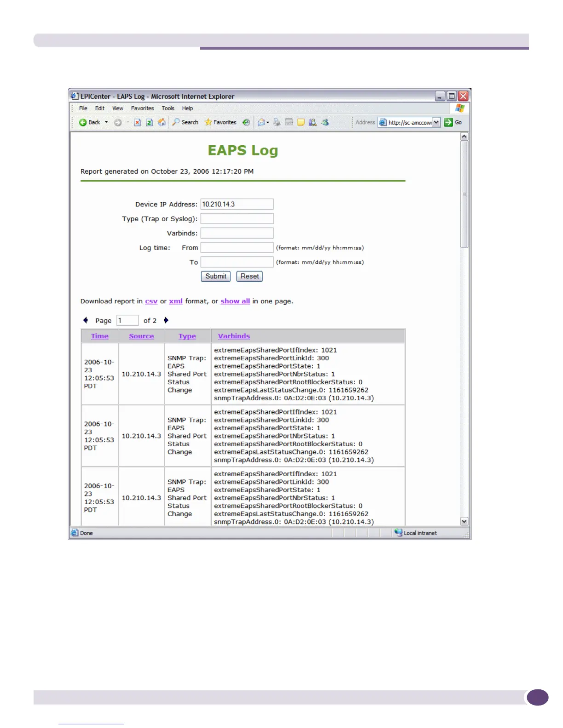Click the Local intranet zone icon
563x728 pixels.
[398, 533]
